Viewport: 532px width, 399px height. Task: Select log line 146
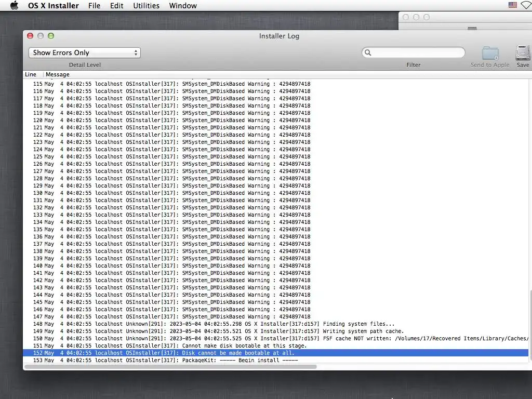(275, 310)
